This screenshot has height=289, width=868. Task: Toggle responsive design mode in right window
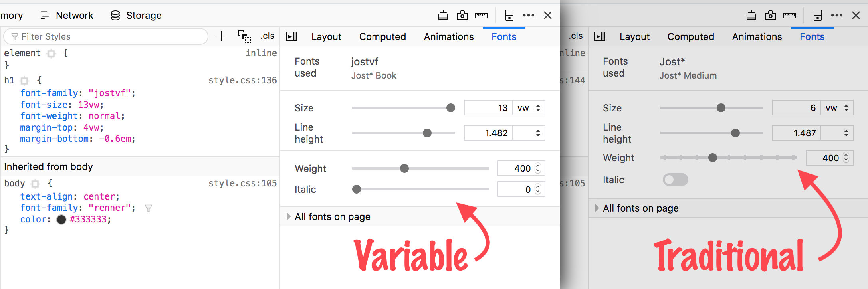click(x=817, y=16)
